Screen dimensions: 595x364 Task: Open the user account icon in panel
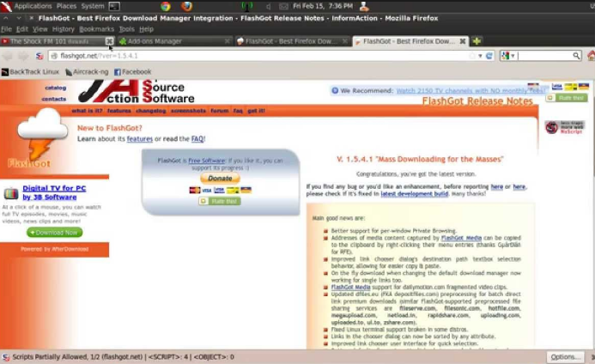[x=364, y=6]
